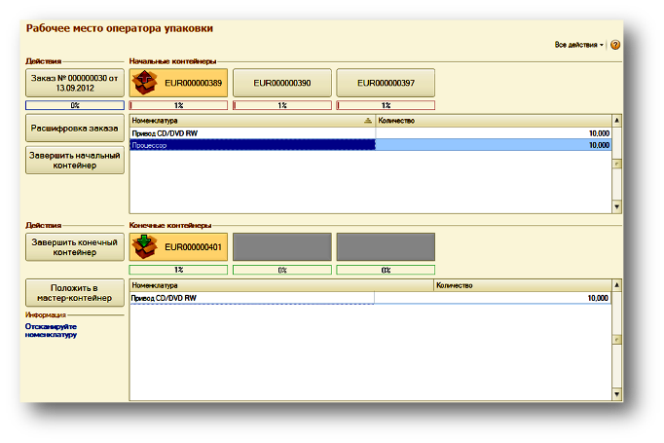Click top table scrollbar up arrow

617,121
